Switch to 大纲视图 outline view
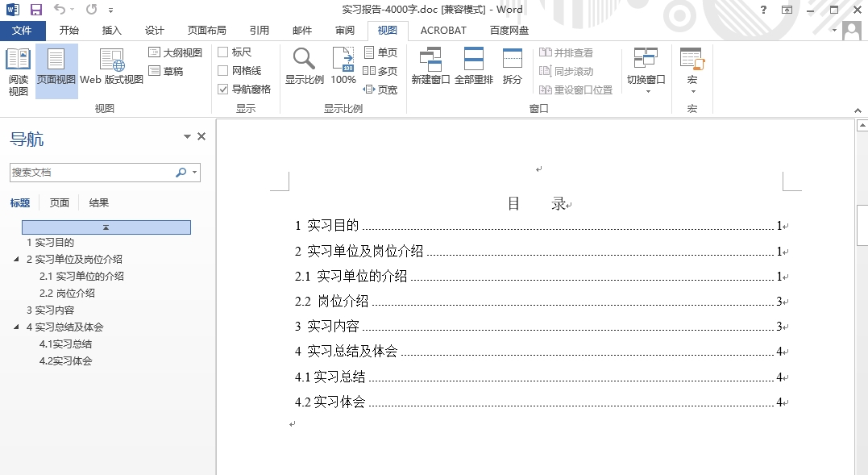The image size is (868, 475). click(176, 52)
